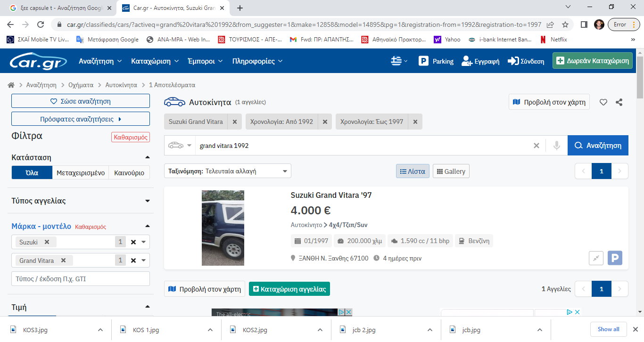Image resolution: width=644 pixels, height=342 pixels.
Task: Bookmark this page star icon
Action: (x=565, y=24)
